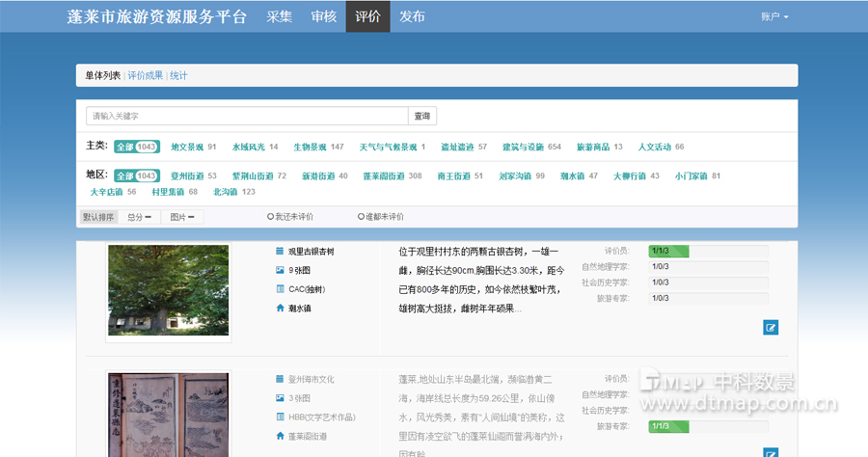Toggle the 图片 sort order
868x457 pixels.
pos(182,217)
